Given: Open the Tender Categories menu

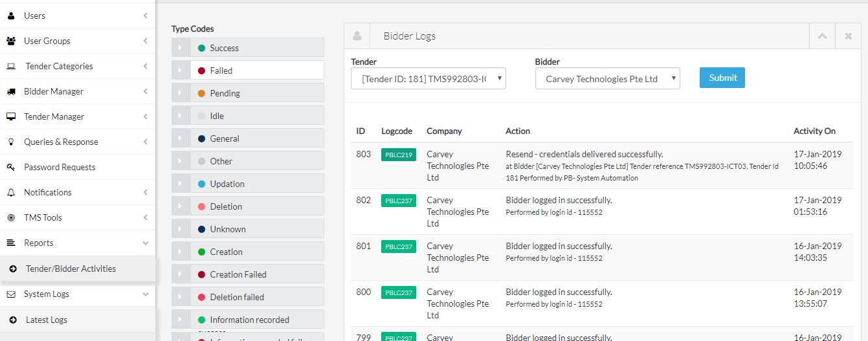Looking at the screenshot, I should point(78,66).
